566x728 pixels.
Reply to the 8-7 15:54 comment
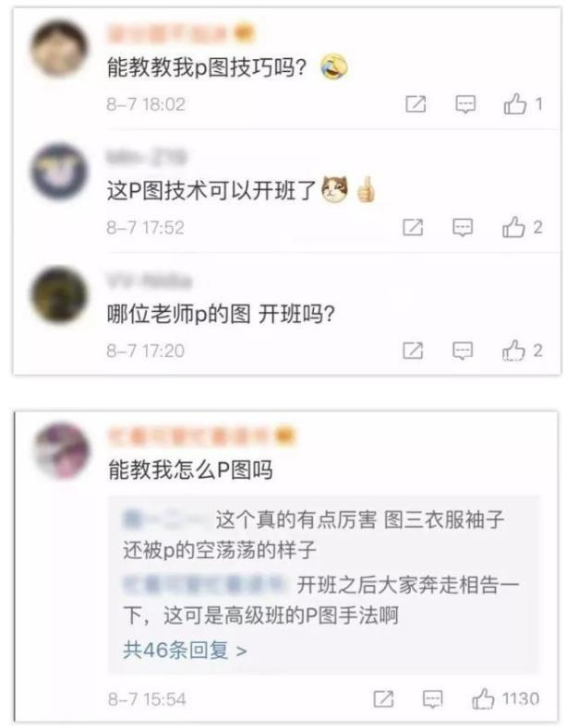(x=433, y=698)
